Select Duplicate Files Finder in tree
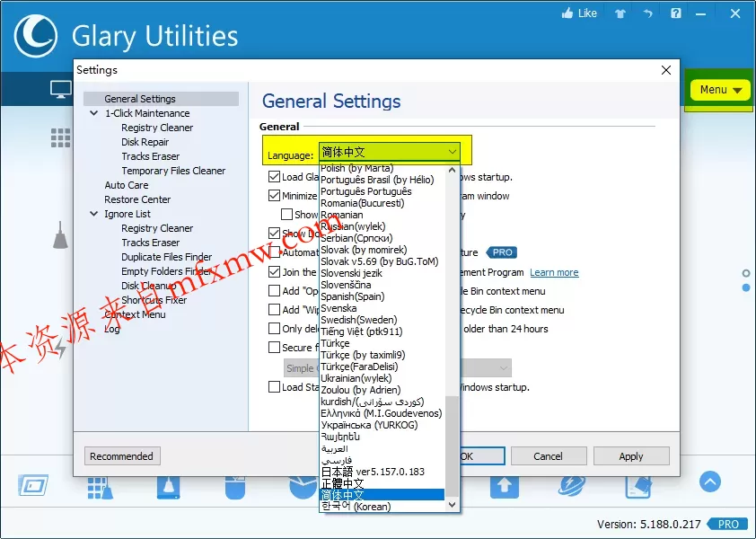The height and width of the screenshot is (539, 756). point(166,257)
